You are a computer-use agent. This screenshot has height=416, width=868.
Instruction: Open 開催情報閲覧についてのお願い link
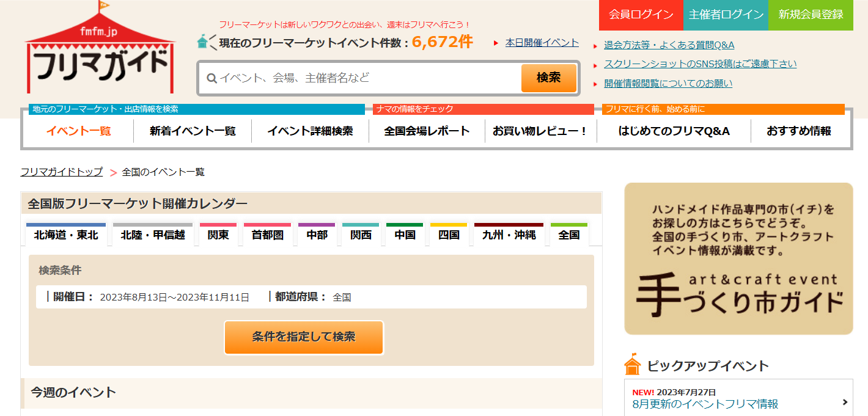point(668,84)
